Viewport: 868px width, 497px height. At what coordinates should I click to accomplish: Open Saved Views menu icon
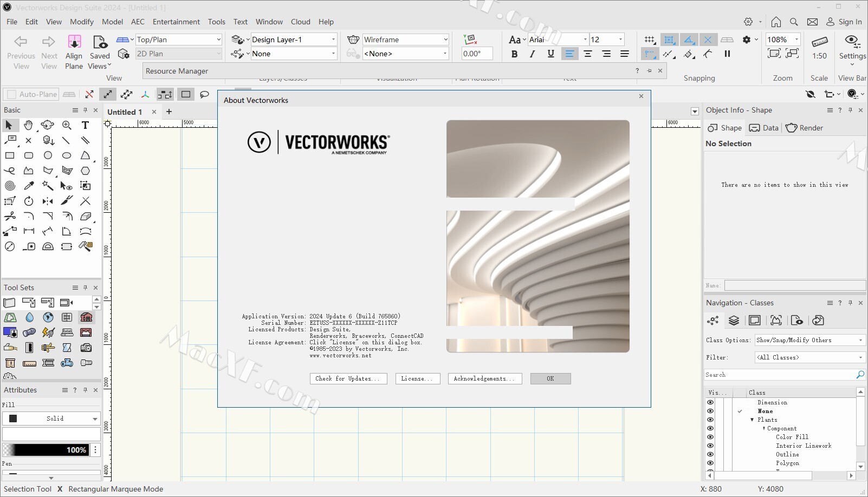100,42
